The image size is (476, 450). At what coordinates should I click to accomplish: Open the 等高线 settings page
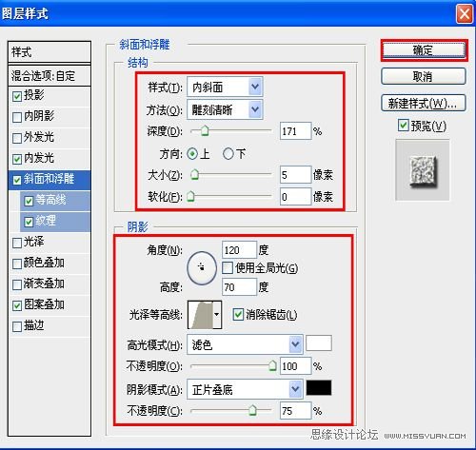[x=50, y=200]
